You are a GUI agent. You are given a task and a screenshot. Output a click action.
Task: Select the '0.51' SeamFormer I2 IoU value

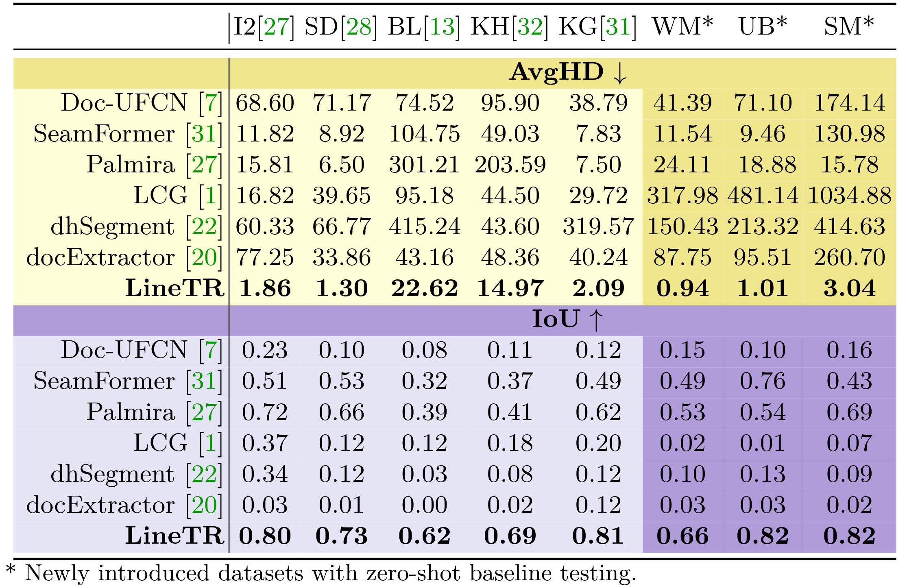tap(265, 381)
